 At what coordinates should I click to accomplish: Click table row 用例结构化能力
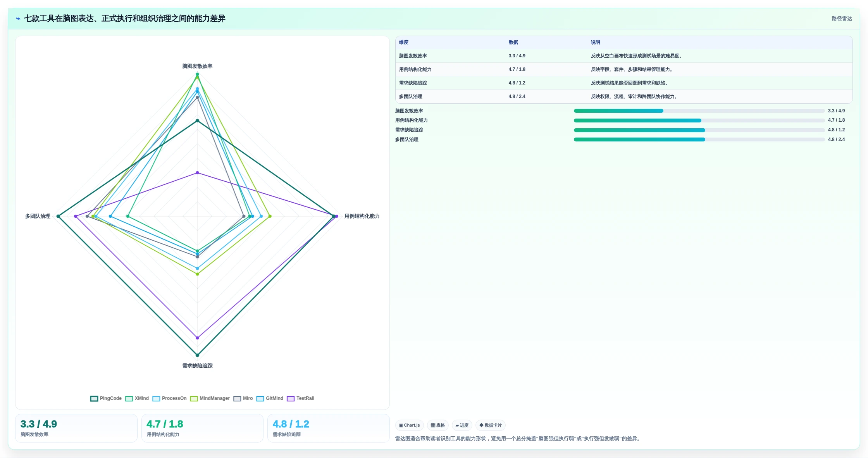[x=624, y=69]
